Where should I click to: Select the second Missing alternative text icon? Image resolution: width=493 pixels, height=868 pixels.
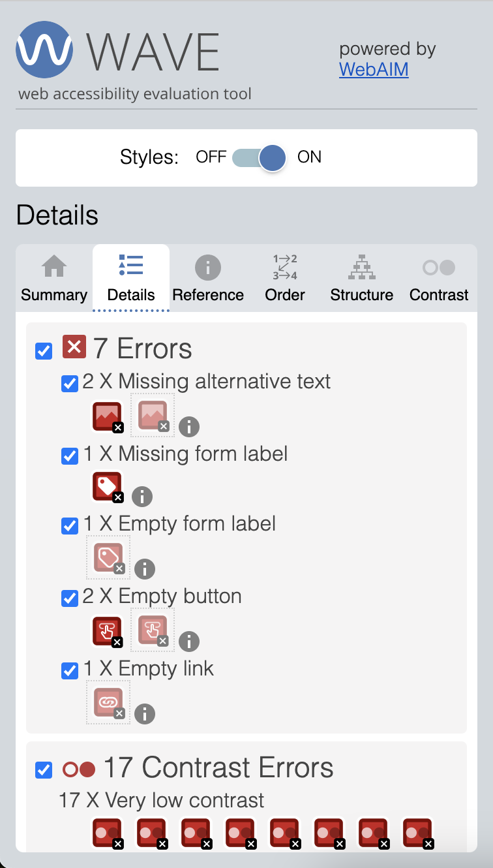click(x=152, y=415)
